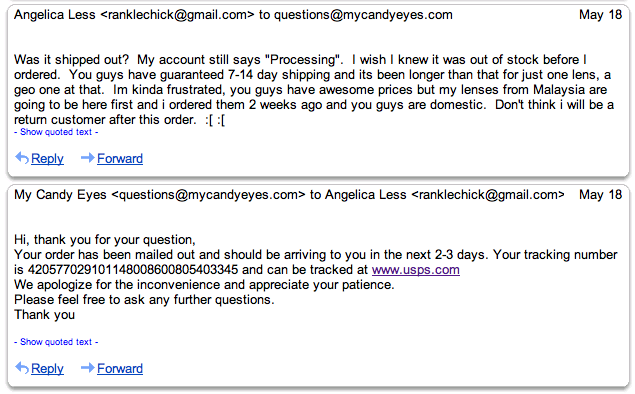Click questions@mycandyeyes.com sender address in second header
Screen dimensions: 635x394
tap(208, 195)
